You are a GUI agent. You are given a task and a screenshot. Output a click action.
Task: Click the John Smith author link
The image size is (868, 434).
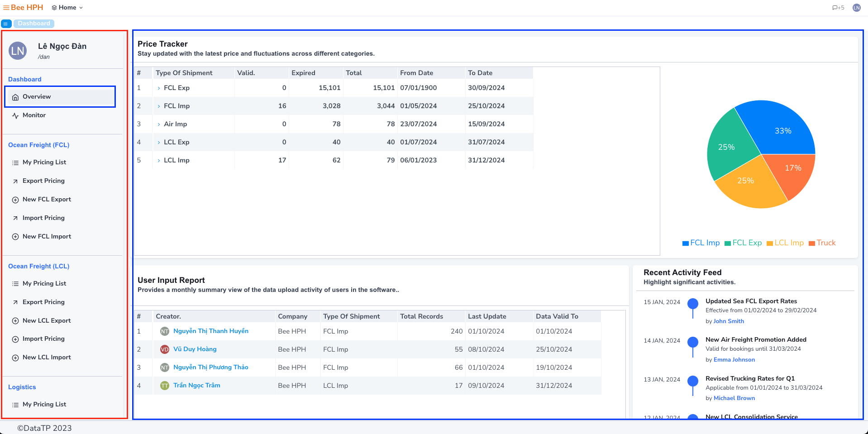click(x=728, y=321)
